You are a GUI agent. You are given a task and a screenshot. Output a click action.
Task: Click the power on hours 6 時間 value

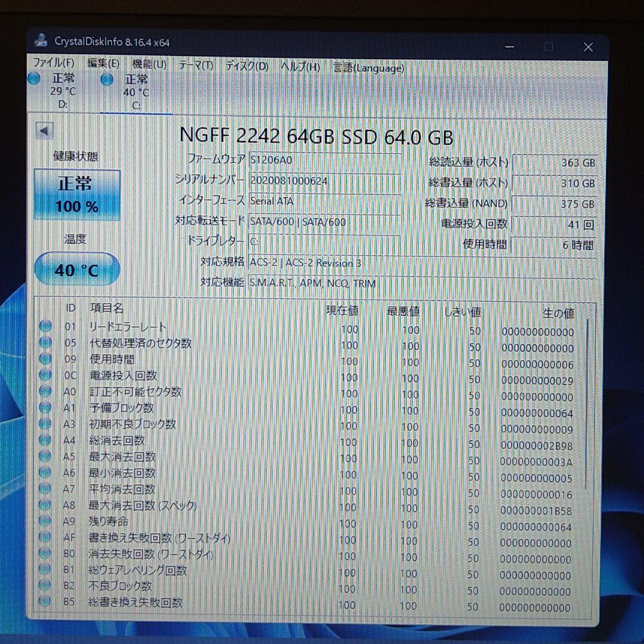(555, 245)
